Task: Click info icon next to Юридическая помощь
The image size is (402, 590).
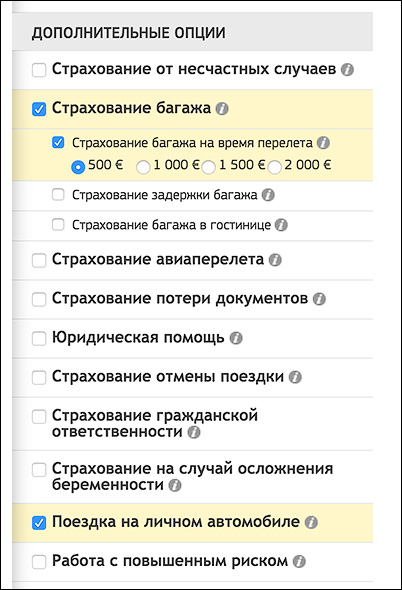Action: (x=236, y=338)
